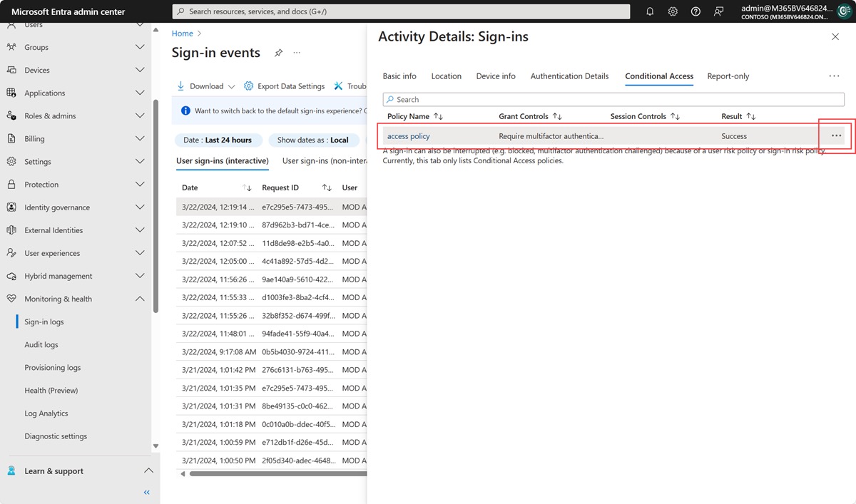Click the Roles & admins sidebar icon
The height and width of the screenshot is (504, 856).
(11, 115)
